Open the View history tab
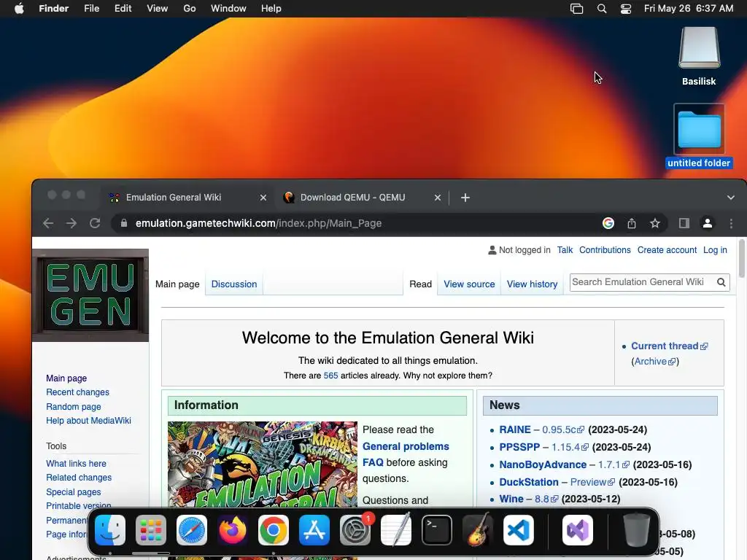Viewport: 747px width, 560px height. click(x=532, y=284)
